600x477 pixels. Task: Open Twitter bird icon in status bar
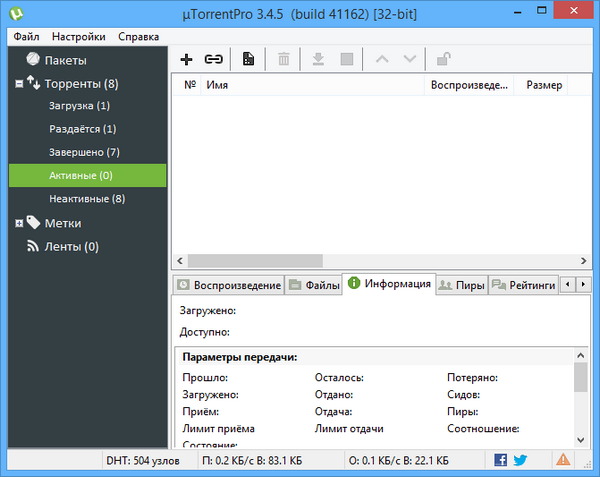[x=520, y=460]
